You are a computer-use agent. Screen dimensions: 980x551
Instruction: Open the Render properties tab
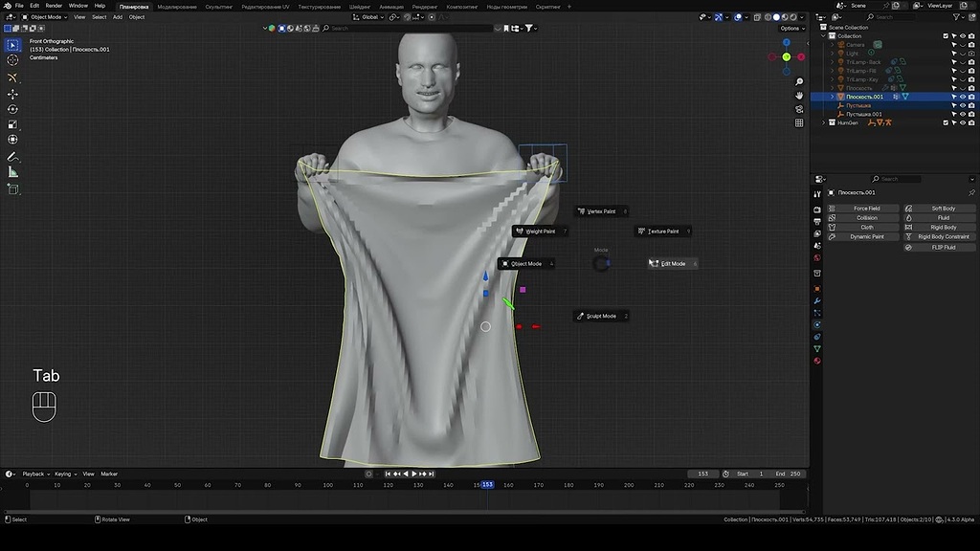817,209
